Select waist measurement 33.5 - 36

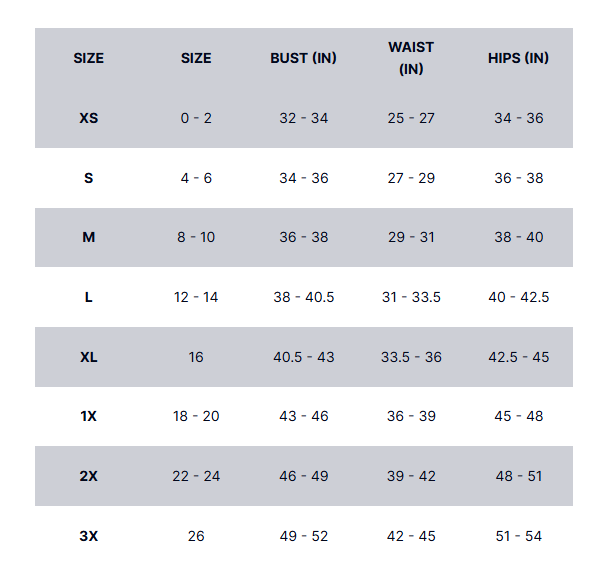point(411,357)
